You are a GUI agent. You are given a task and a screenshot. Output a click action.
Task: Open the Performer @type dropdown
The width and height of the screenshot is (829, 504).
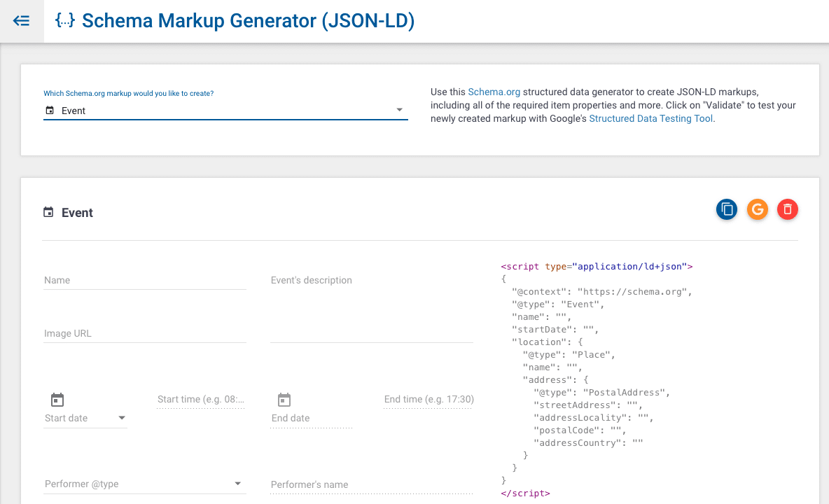(x=144, y=484)
